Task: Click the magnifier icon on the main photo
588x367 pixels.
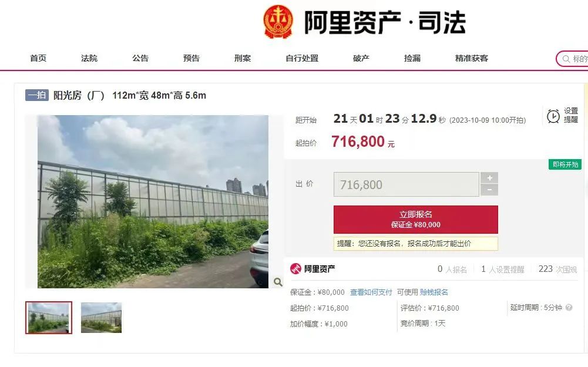Action: click(277, 282)
